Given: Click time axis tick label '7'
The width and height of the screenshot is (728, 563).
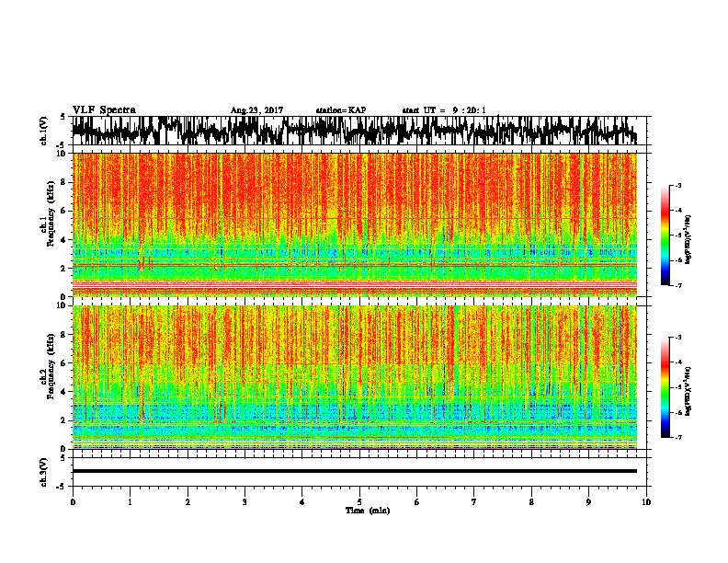Looking at the screenshot, I should pos(474,502).
